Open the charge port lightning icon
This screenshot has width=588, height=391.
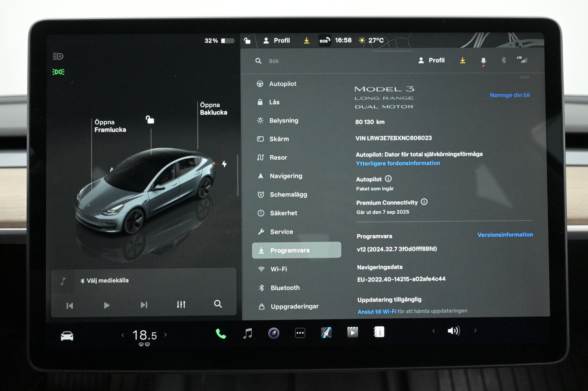(224, 164)
